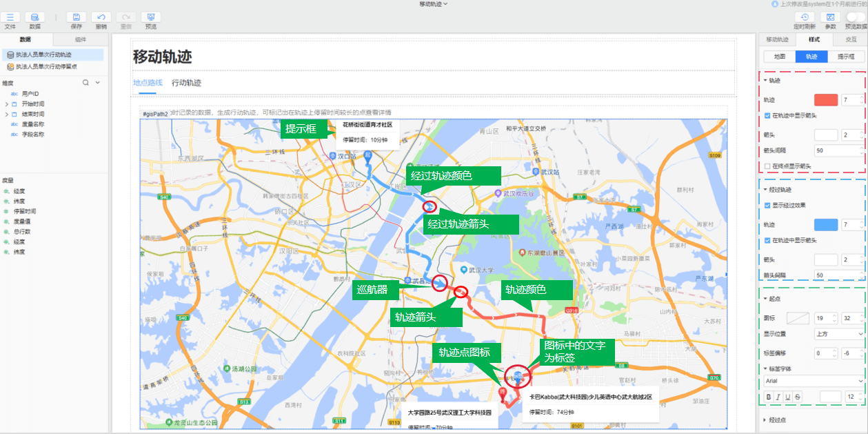Select the 提示框 style button
Viewport: 868px width, 434px height.
pyautogui.click(x=845, y=57)
